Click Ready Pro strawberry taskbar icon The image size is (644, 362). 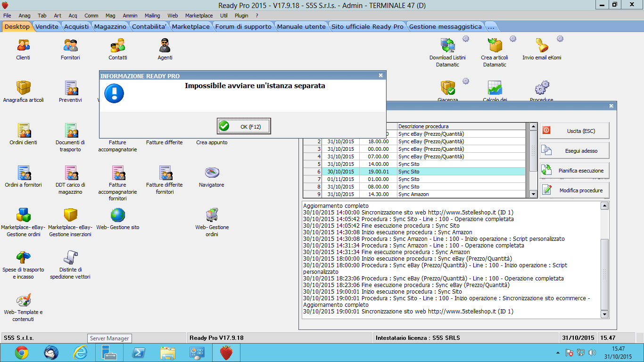[x=227, y=353]
